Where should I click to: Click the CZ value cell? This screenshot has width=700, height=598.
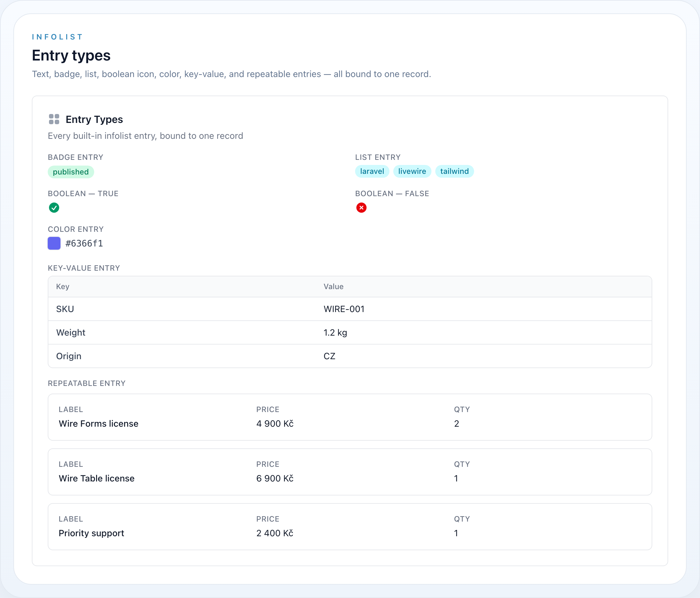pyautogui.click(x=329, y=356)
